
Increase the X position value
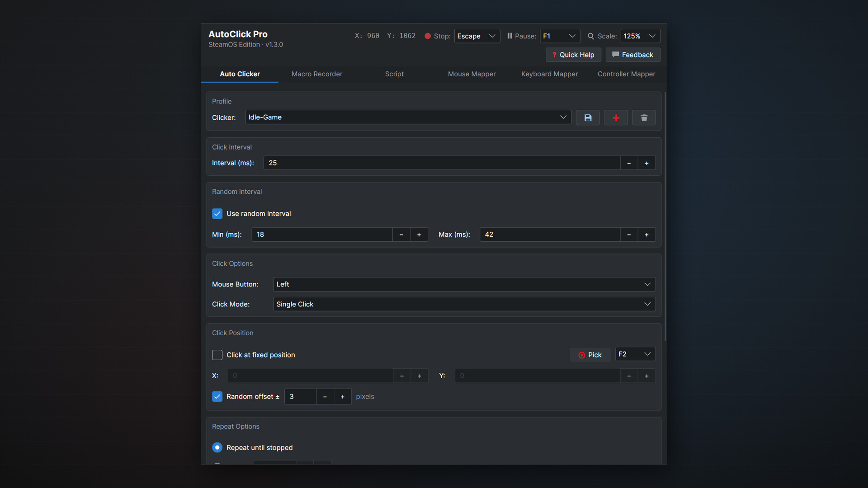[x=420, y=376]
